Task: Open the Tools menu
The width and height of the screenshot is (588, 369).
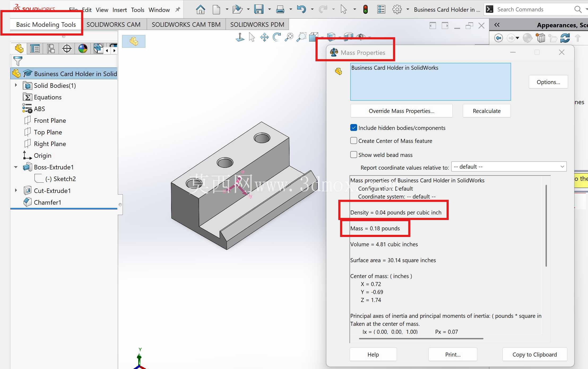Action: [x=138, y=10]
